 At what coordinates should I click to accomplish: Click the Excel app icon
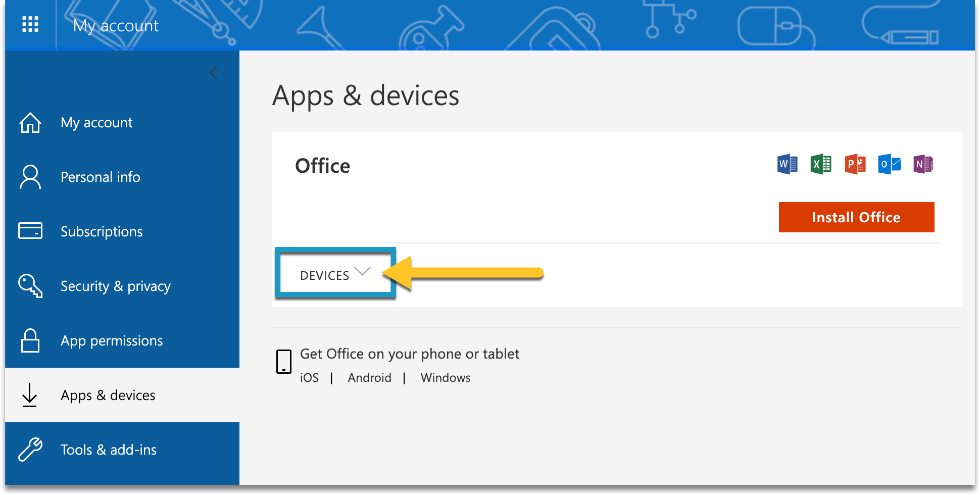(821, 164)
